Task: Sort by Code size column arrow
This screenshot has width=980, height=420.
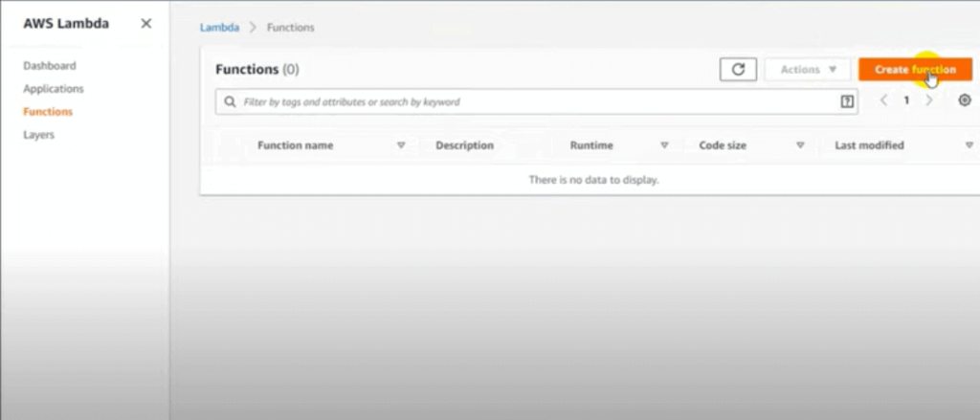Action: 800,145
